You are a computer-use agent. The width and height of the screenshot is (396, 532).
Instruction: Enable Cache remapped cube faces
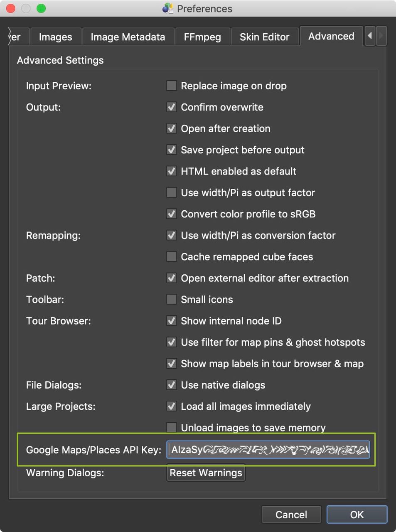click(171, 256)
